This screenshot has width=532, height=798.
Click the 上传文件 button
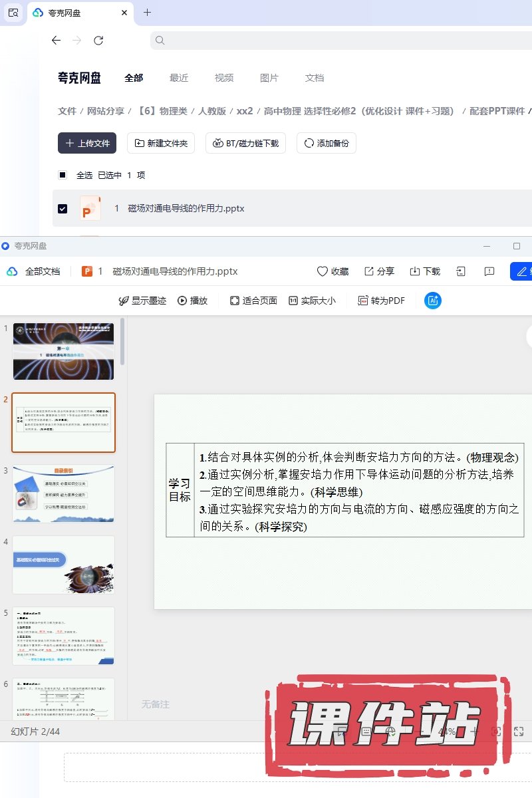(x=87, y=143)
